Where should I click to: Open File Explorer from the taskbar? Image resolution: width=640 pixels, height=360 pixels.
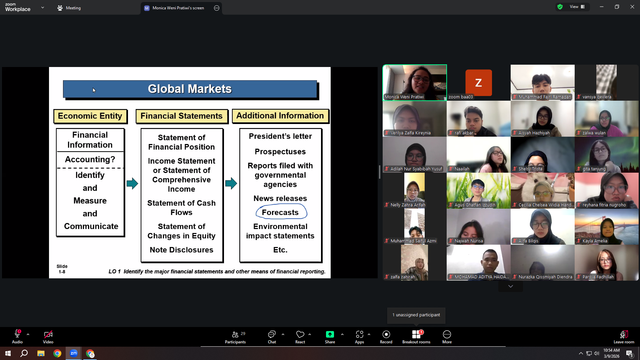click(41, 353)
